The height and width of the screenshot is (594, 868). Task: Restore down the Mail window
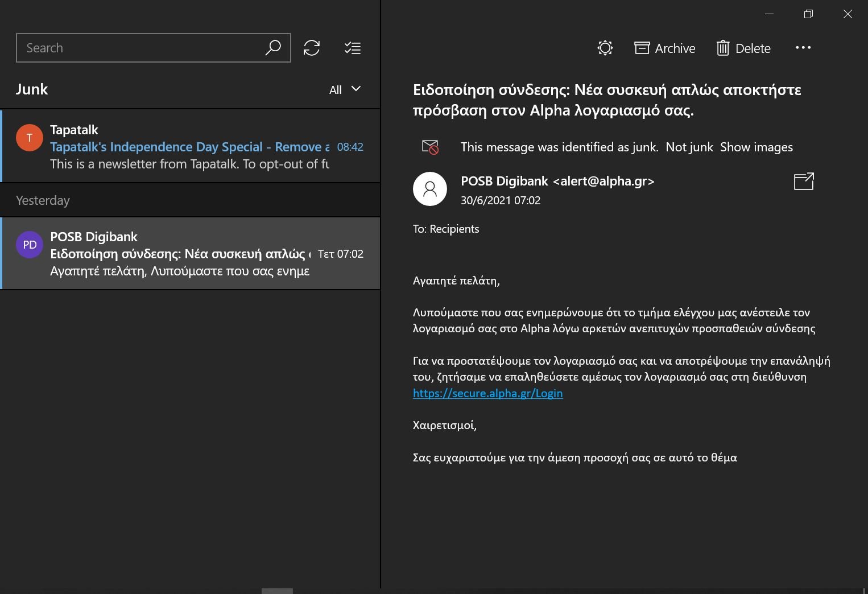point(808,14)
